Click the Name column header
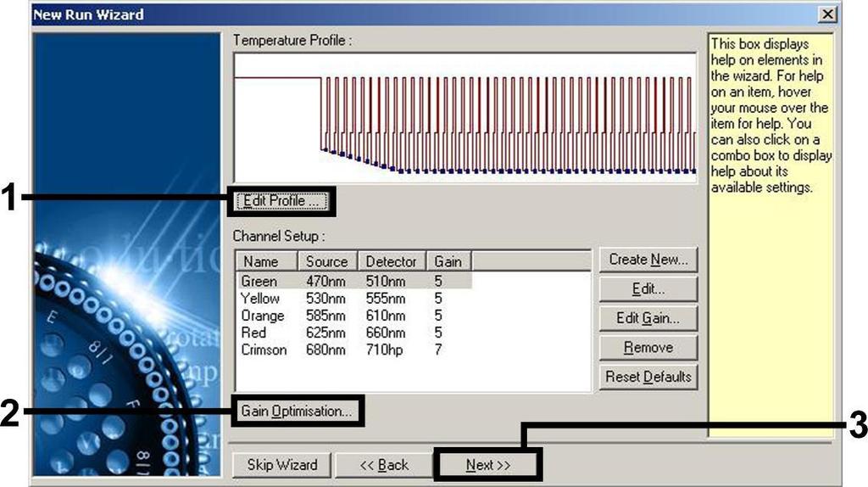Image resolution: width=868 pixels, height=487 pixels. pyautogui.click(x=267, y=261)
